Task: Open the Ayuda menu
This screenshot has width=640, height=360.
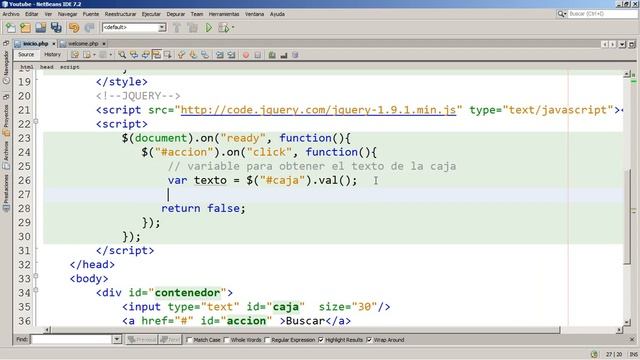Action: [x=277, y=14]
